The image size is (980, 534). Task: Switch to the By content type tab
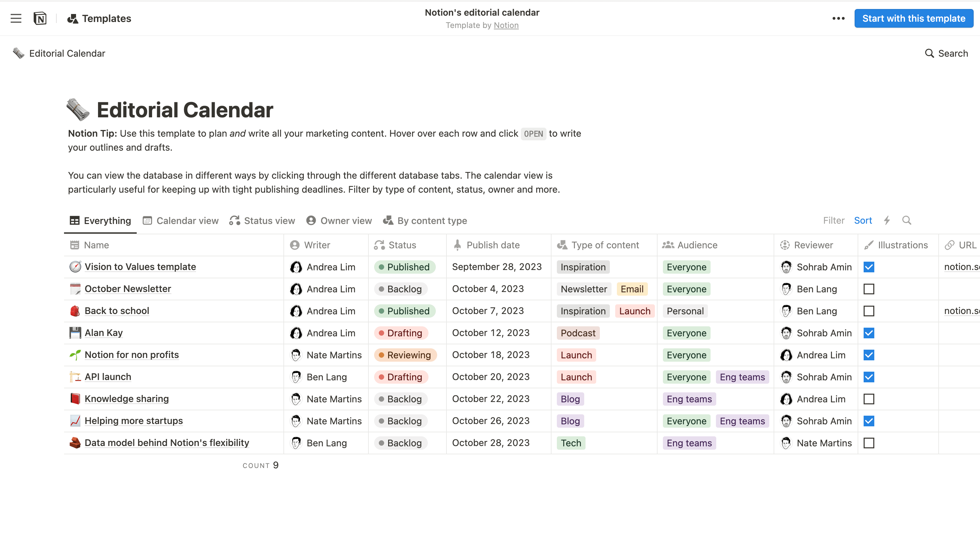click(425, 221)
